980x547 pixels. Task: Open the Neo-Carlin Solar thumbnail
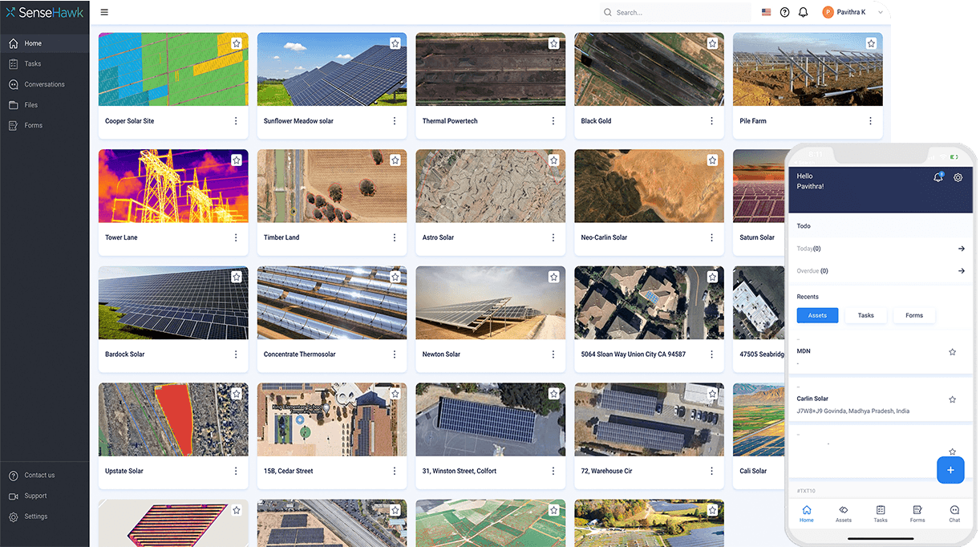(x=650, y=186)
